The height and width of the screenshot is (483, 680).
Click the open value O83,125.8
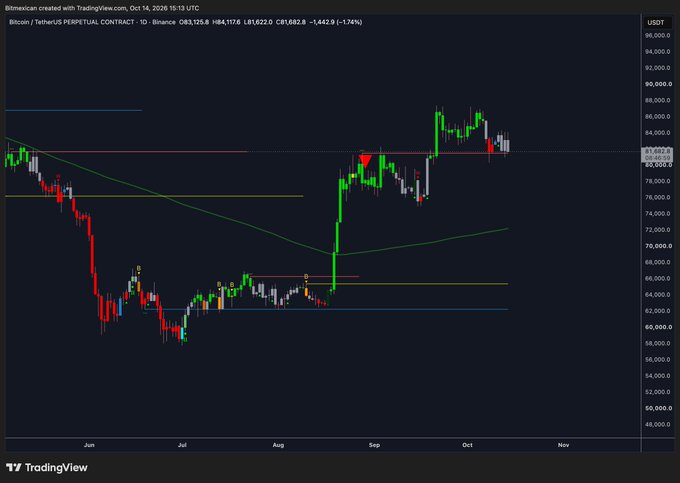(x=194, y=22)
